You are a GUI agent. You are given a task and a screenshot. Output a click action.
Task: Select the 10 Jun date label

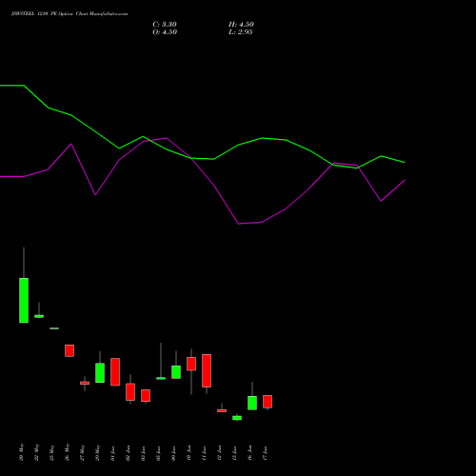pyautogui.click(x=188, y=453)
